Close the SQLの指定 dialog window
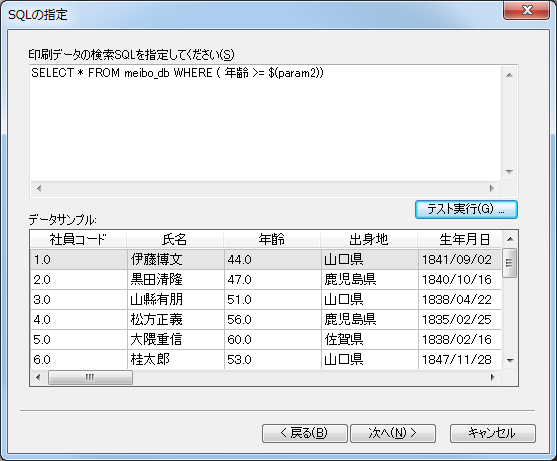 [x=526, y=10]
